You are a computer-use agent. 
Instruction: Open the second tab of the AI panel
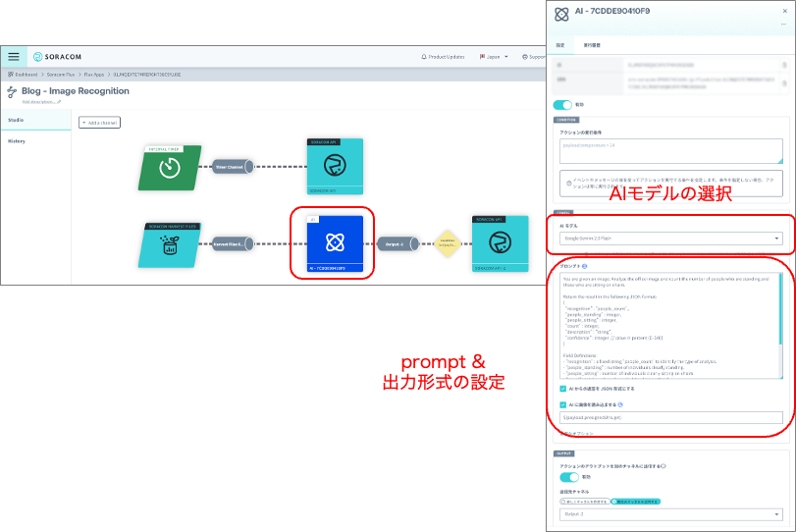click(592, 45)
